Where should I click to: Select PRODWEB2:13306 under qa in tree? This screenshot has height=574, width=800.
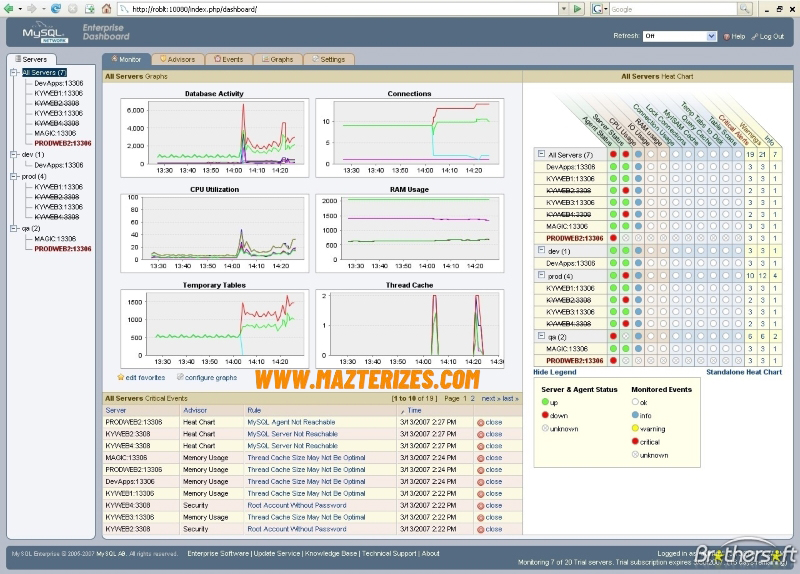coord(63,248)
